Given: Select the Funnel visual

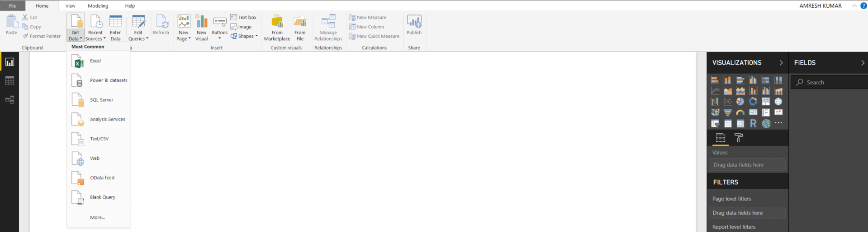Looking at the screenshot, I should (x=728, y=112).
